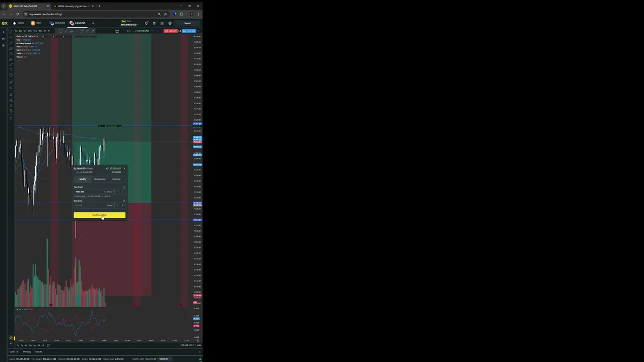Open the EUR/USD instrument tab
644x362 pixels.
click(x=57, y=23)
